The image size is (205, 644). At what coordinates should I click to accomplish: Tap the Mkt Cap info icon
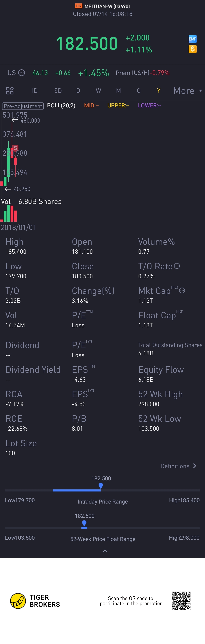pyautogui.click(x=182, y=290)
